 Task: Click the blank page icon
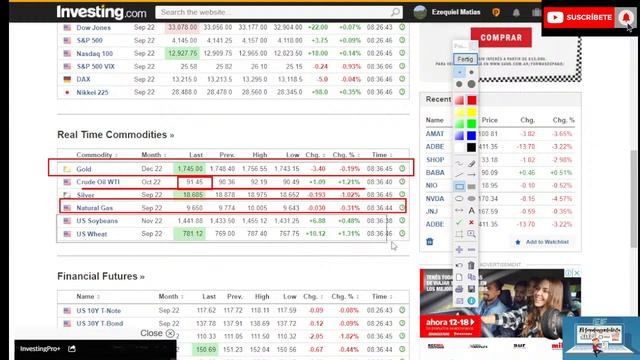tap(459, 277)
